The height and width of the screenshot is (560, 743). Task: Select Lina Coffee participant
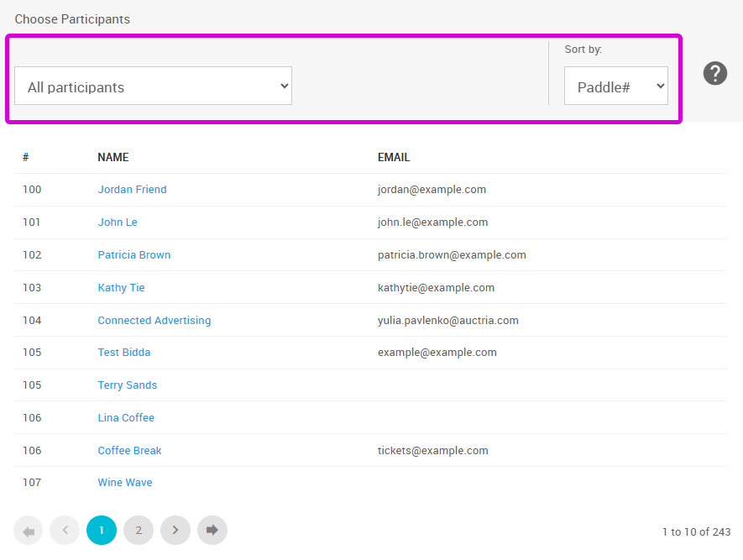pyautogui.click(x=126, y=418)
